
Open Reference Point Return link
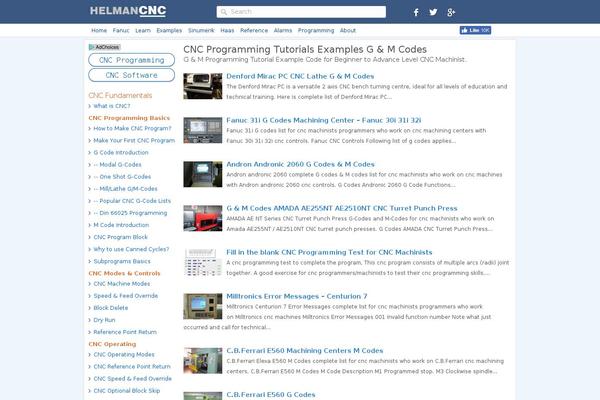pos(125,332)
